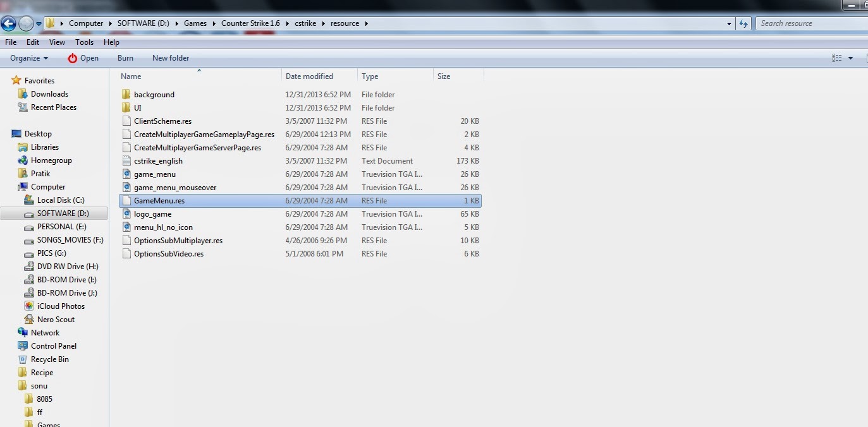Select the UI folder icon
Viewport: 868px width, 427px height.
[126, 108]
